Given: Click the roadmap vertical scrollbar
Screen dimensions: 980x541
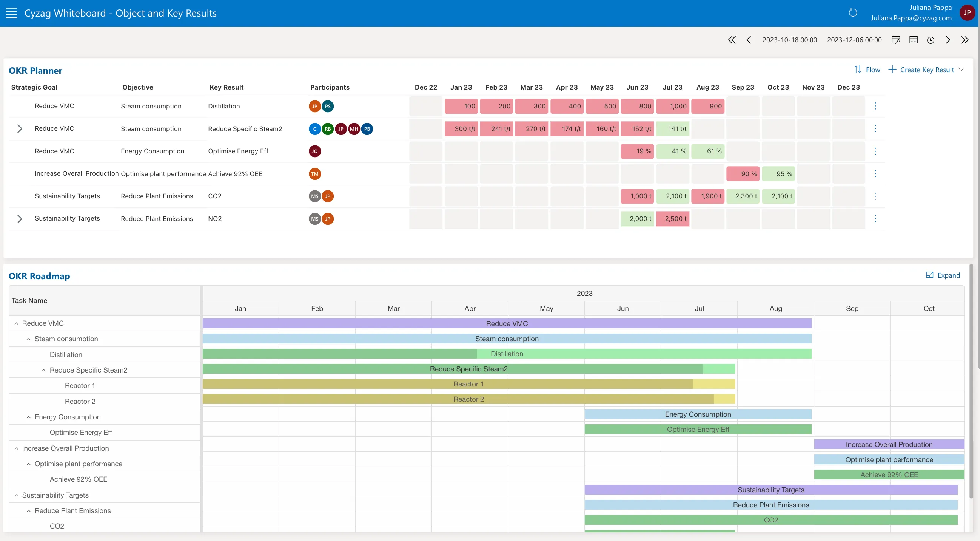Looking at the screenshot, I should click(971, 381).
